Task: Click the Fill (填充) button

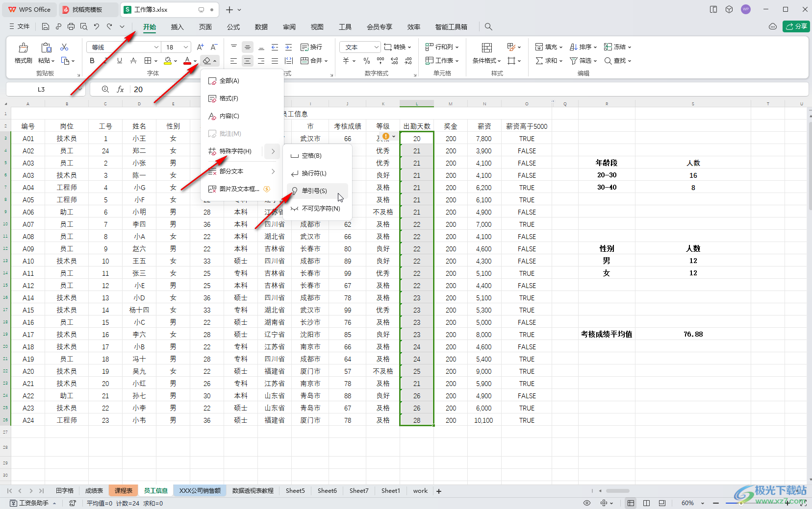Action: click(x=549, y=47)
